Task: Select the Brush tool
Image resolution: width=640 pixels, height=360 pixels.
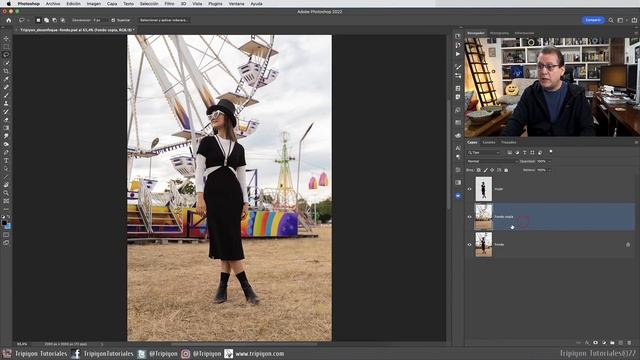Action: point(6,96)
